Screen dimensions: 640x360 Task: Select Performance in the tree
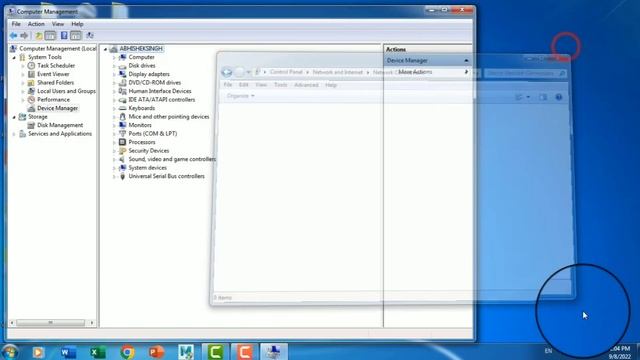click(x=53, y=100)
